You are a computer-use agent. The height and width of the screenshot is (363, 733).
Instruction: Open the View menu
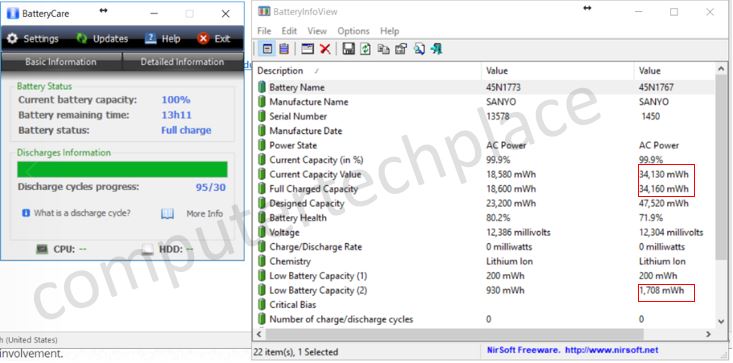(317, 31)
